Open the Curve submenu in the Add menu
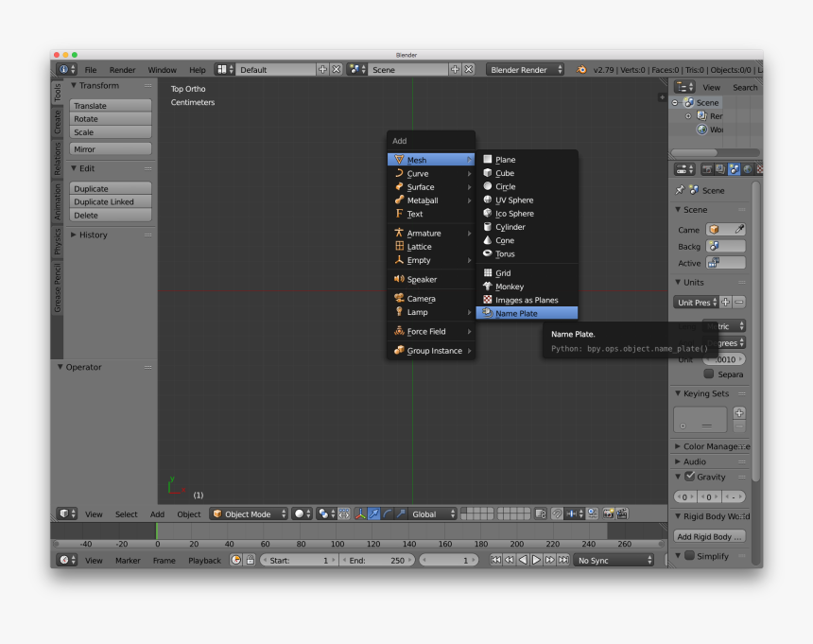 (431, 173)
